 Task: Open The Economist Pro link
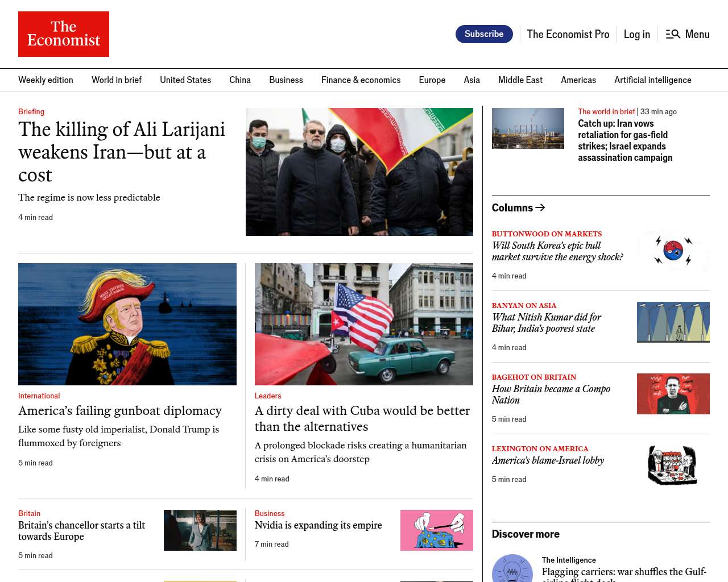click(568, 34)
